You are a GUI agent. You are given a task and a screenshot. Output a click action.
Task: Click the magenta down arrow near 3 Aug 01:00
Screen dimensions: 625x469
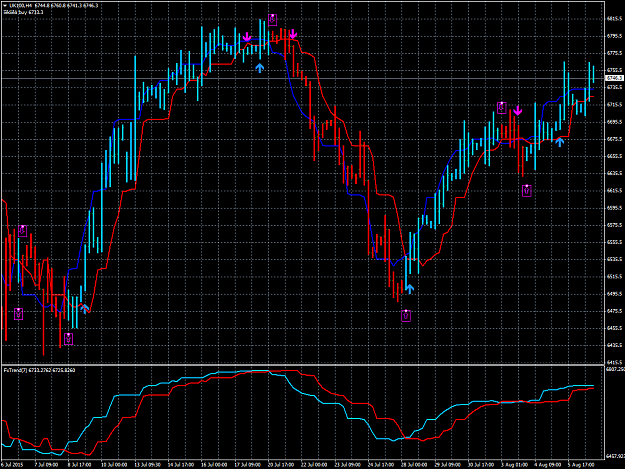[x=517, y=110]
